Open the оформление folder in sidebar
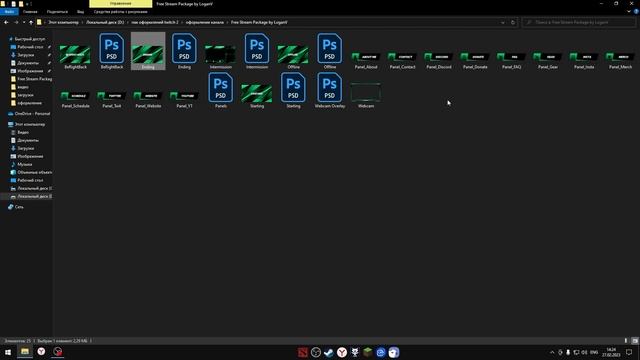640x360 pixels. click(26, 103)
